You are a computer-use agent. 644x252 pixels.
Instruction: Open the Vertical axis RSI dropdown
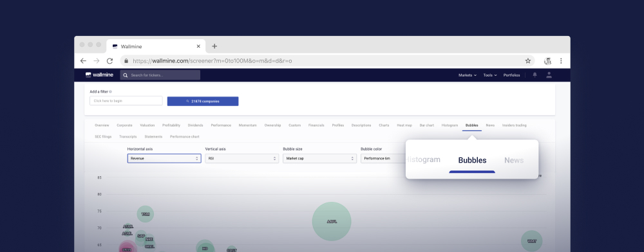pos(242,158)
